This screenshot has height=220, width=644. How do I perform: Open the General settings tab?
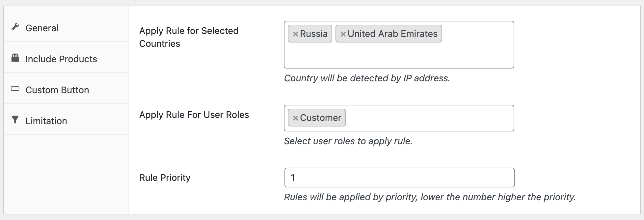42,28
